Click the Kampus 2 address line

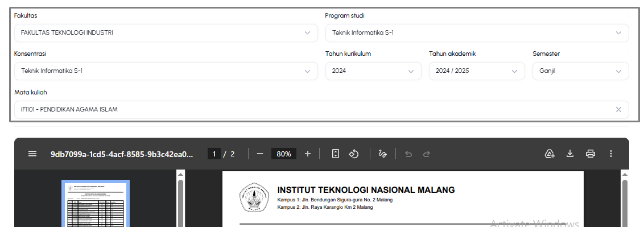pos(325,207)
